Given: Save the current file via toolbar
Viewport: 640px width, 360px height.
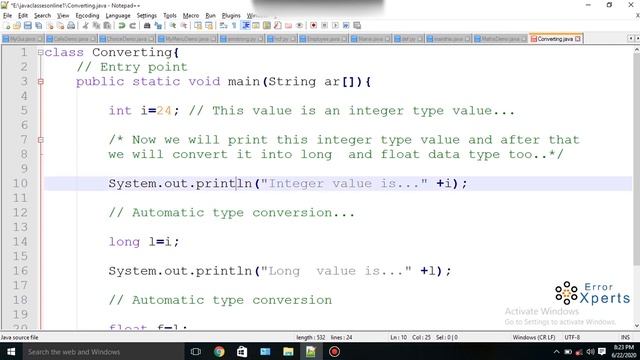Looking at the screenshot, I should 28,25.
